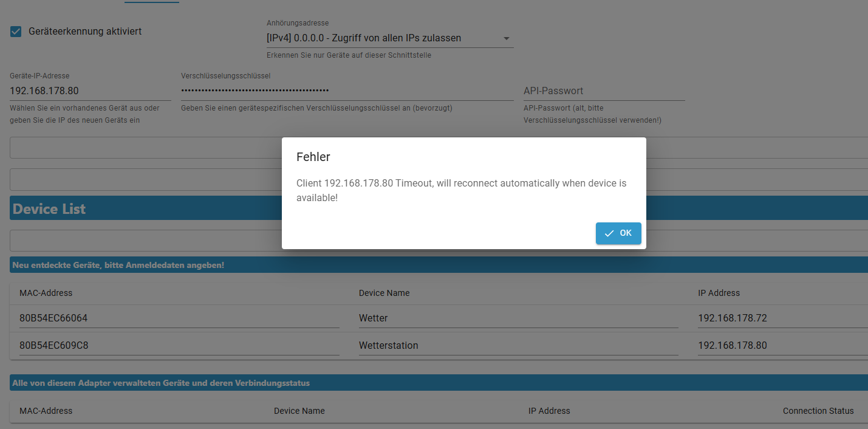Viewport: 868px width, 429px height.
Task: Click IP Address header of newly discovered devices
Action: coord(719,293)
